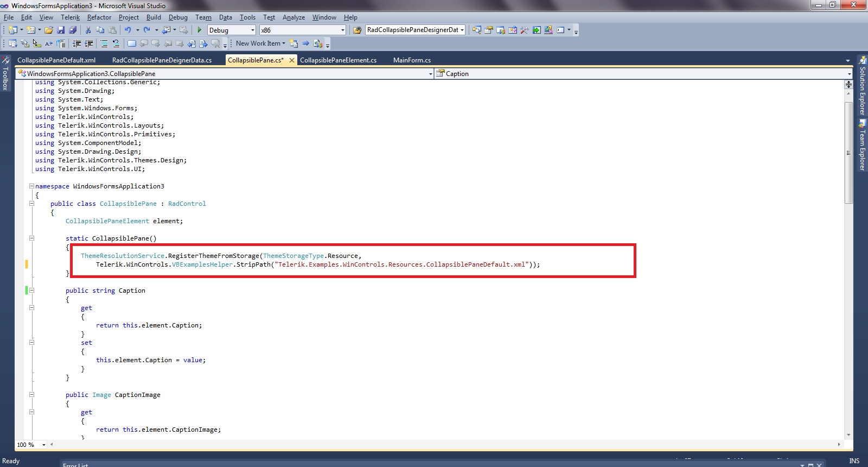Click the RadControl base class name
The image size is (868, 467).
pyautogui.click(x=187, y=204)
